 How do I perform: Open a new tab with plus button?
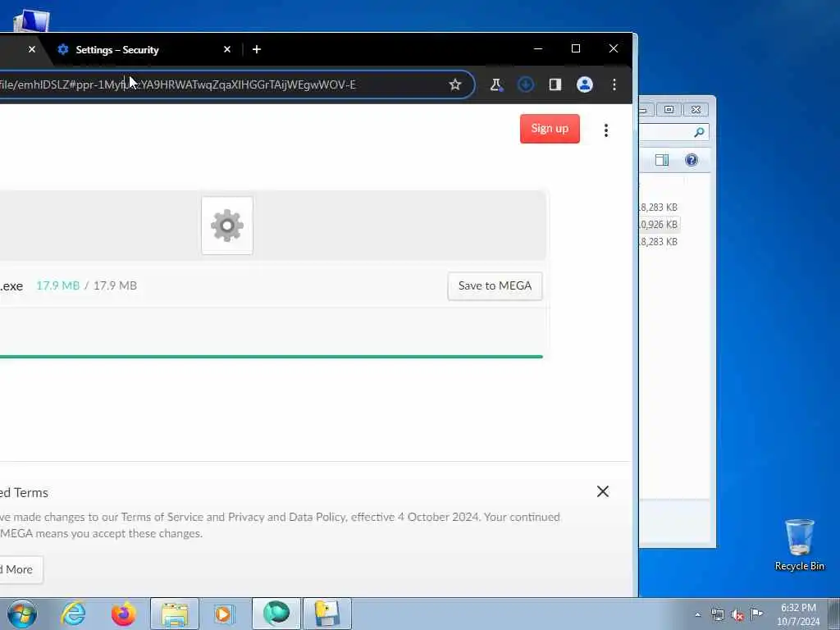(x=257, y=49)
